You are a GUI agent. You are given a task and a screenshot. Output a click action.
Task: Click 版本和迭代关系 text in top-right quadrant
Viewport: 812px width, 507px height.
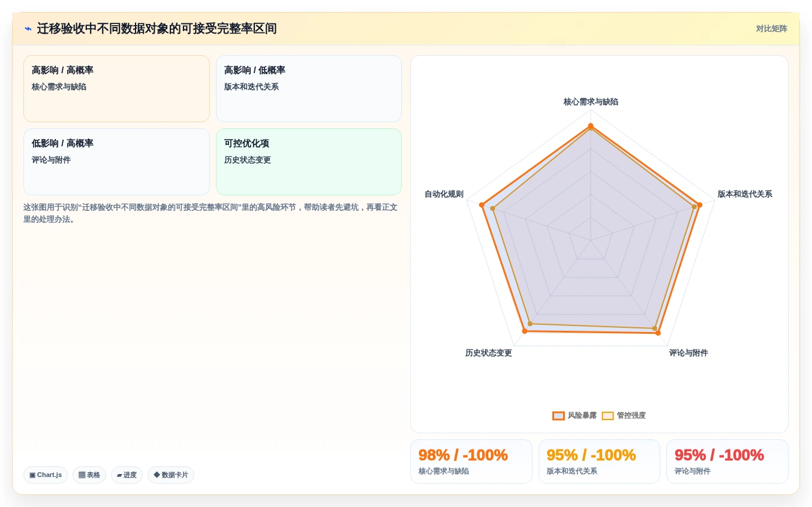click(251, 87)
